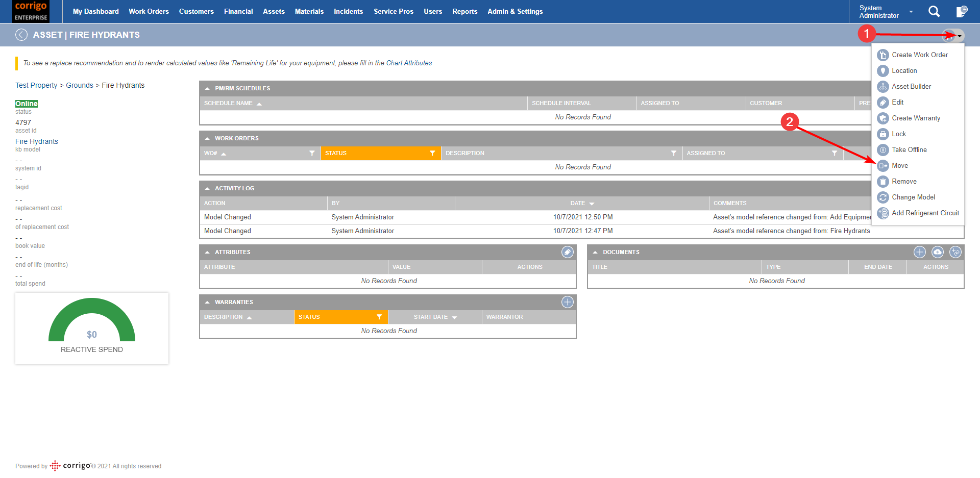Open the search magnifier in the top bar
Screen dimensions: 980x478
934,11
